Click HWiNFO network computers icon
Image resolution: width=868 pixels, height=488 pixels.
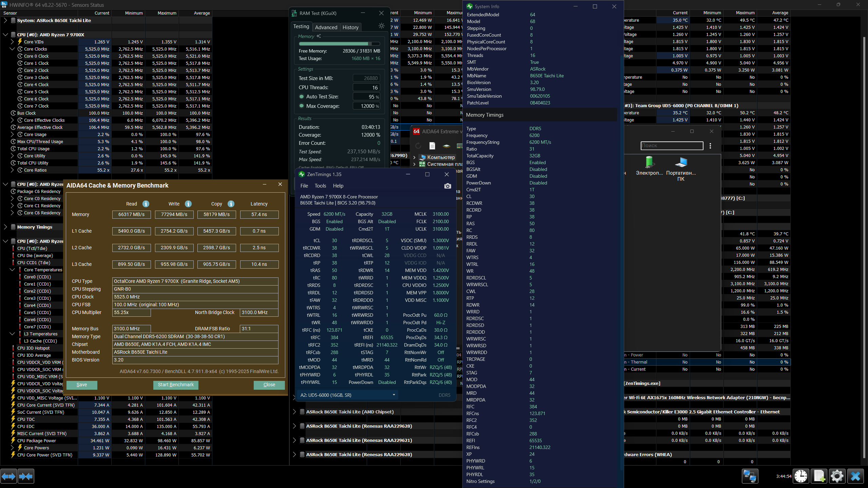(749, 476)
